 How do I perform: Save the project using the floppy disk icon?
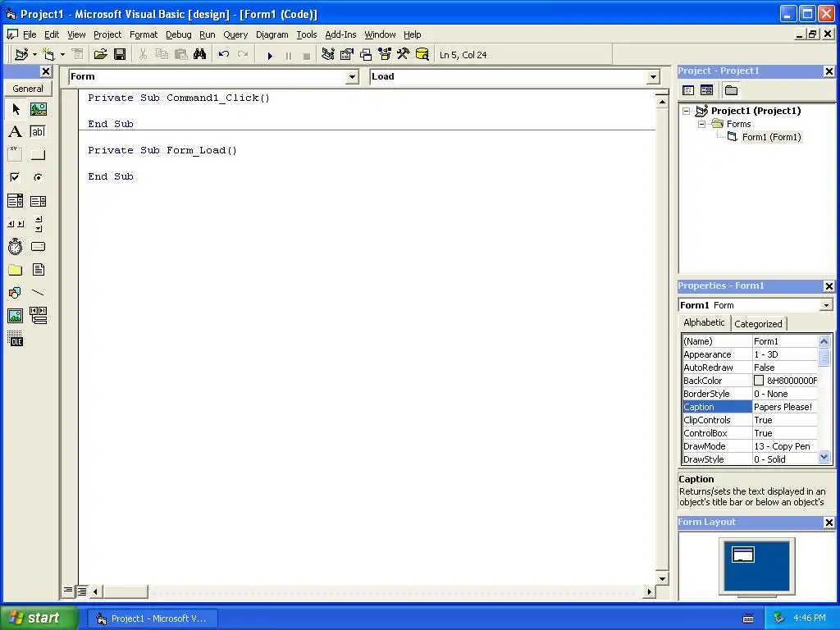point(120,55)
